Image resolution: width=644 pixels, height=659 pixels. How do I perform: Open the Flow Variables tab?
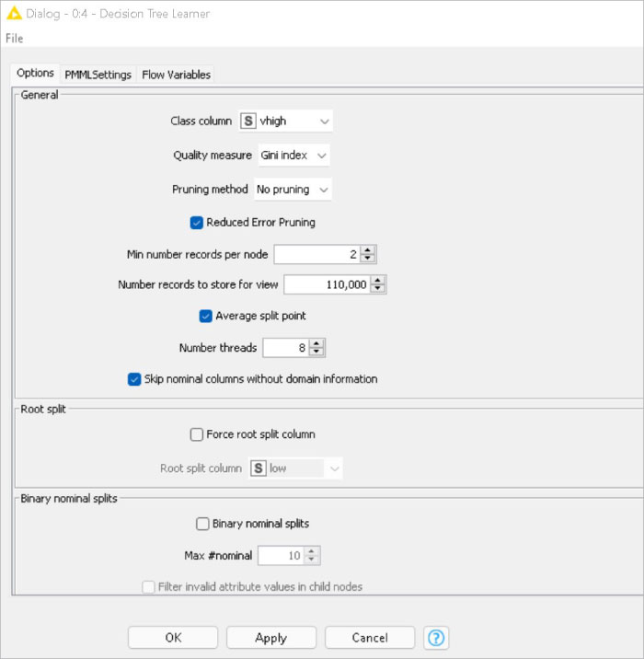point(176,75)
